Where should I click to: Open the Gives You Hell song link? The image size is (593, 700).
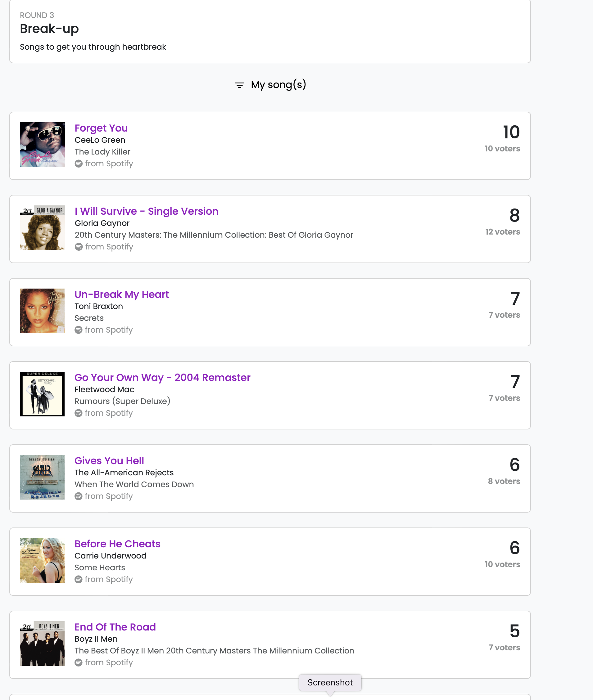pos(109,460)
